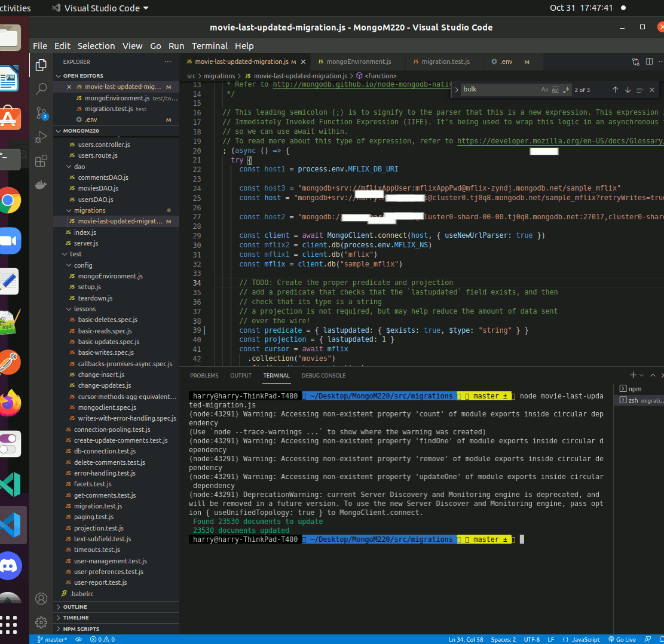Image resolution: width=664 pixels, height=644 pixels.
Task: Click the Open Changes compare icon
Action: coord(636,62)
